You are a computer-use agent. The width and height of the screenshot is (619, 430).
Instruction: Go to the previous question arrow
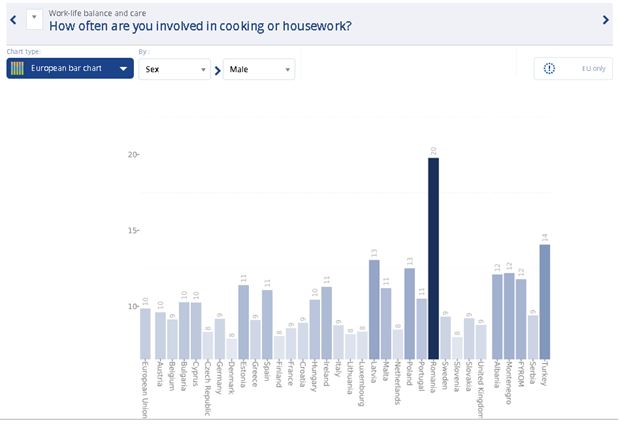point(11,20)
